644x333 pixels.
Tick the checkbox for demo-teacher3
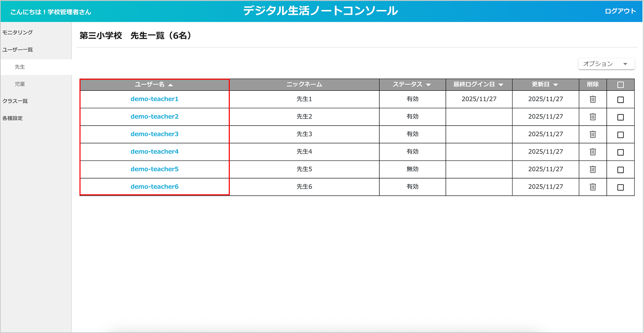click(620, 135)
